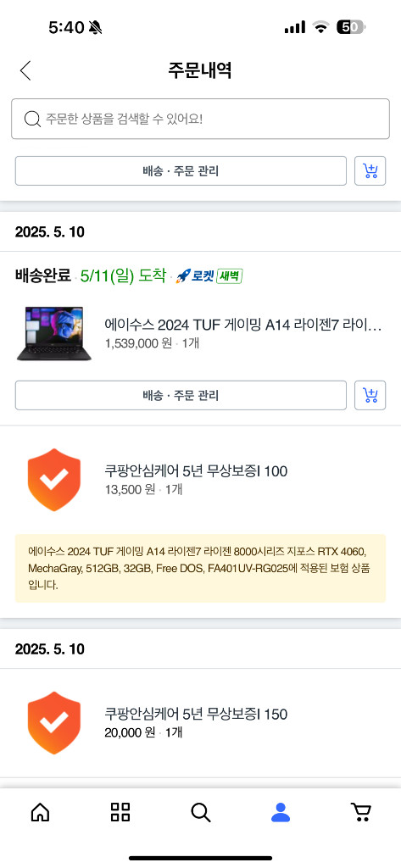Tap the 로켓 새벽 delivery badge

point(209,275)
